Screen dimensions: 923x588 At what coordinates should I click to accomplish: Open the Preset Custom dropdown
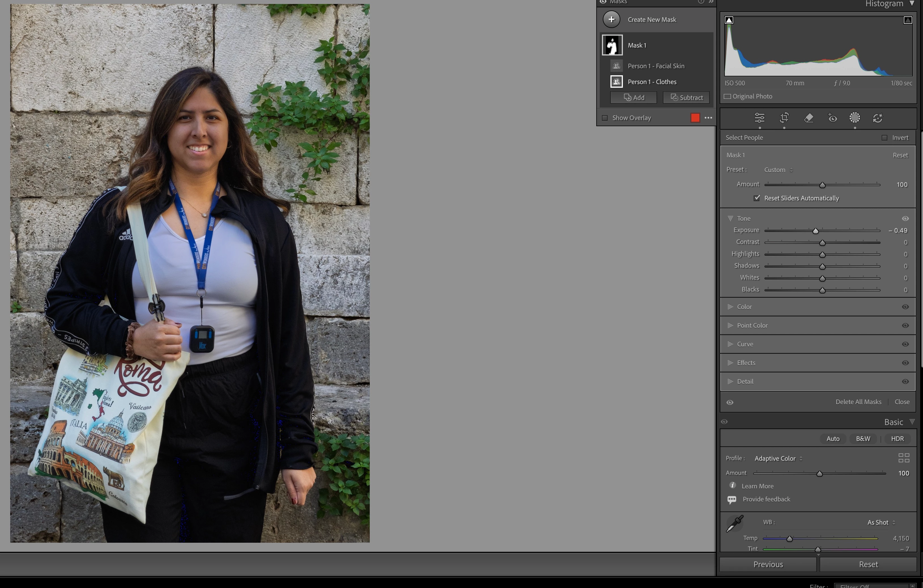[x=778, y=170]
